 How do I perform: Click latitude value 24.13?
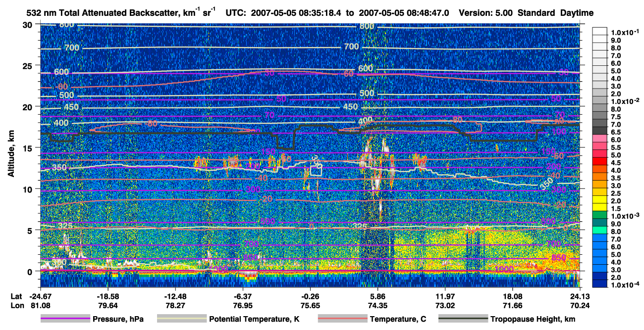pos(580,296)
